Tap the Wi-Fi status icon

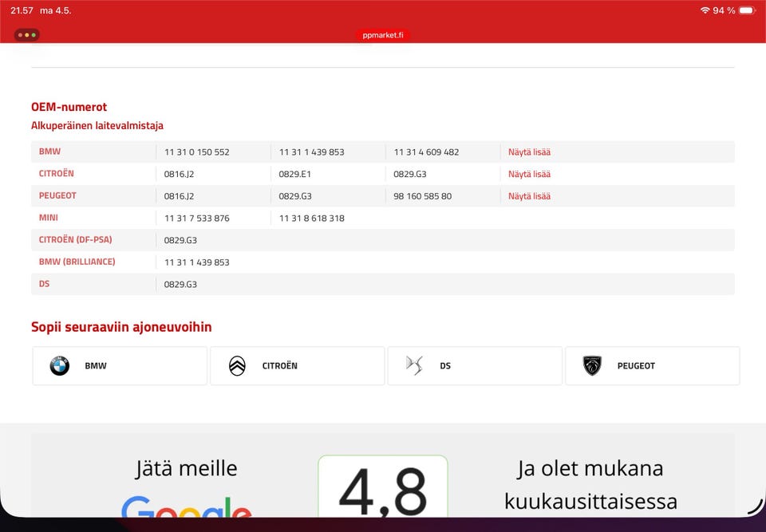(705, 10)
